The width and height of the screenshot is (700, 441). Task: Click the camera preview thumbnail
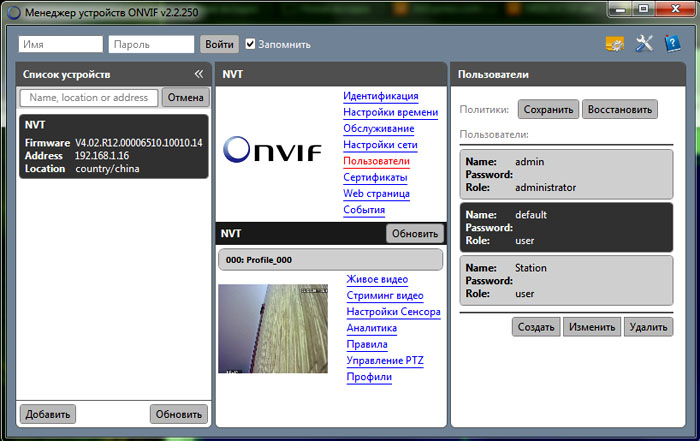click(272, 329)
